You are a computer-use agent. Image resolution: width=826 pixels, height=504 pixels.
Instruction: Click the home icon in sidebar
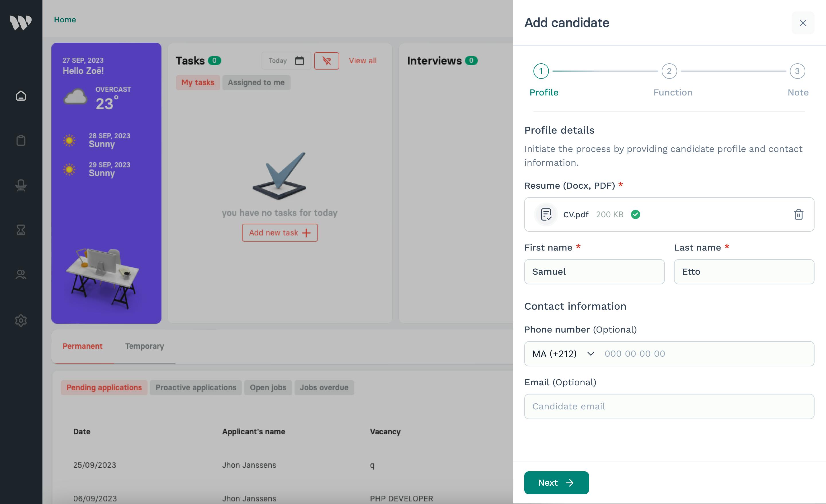(21, 96)
